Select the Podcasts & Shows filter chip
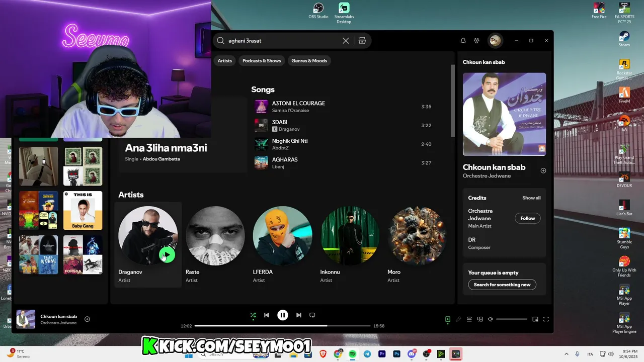 click(262, 61)
